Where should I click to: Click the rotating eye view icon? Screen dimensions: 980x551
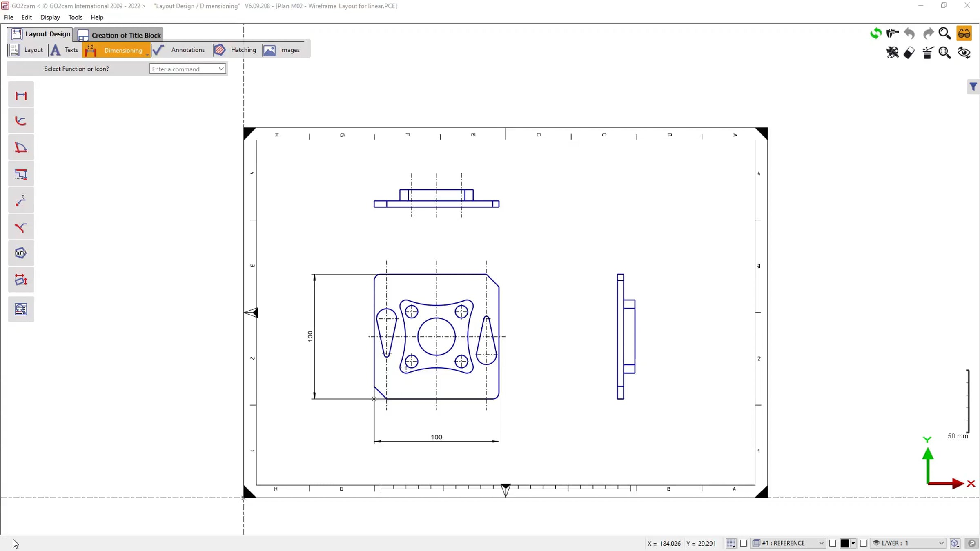[x=964, y=52]
